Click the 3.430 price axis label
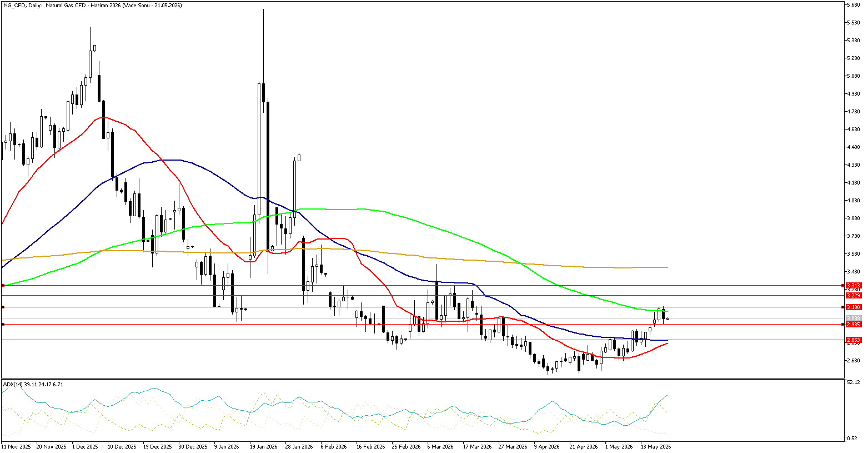Screen dimensions: 868x453 [854, 272]
